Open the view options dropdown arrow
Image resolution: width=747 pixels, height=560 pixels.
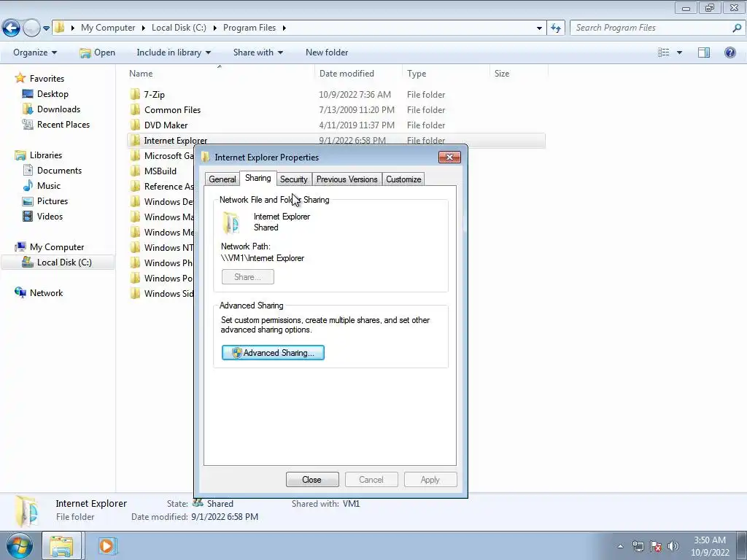[679, 52]
